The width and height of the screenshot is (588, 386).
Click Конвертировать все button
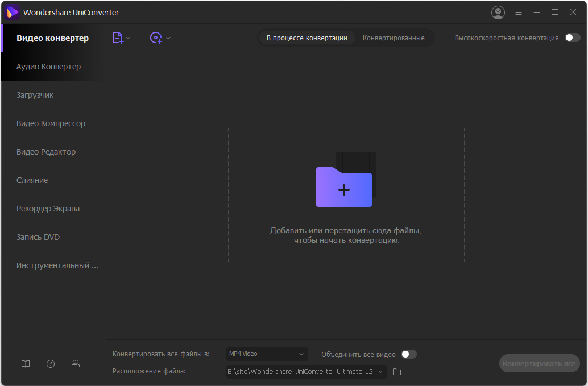click(x=539, y=363)
